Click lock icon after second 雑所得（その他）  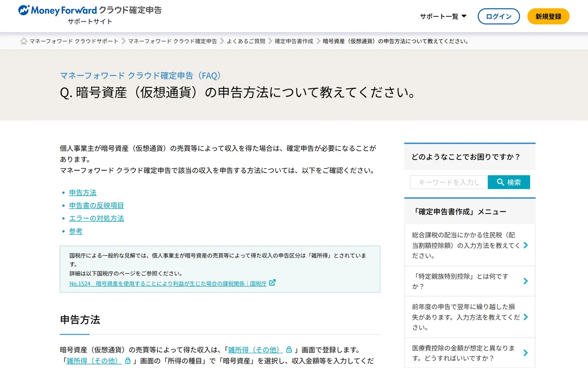pyautogui.click(x=128, y=361)
